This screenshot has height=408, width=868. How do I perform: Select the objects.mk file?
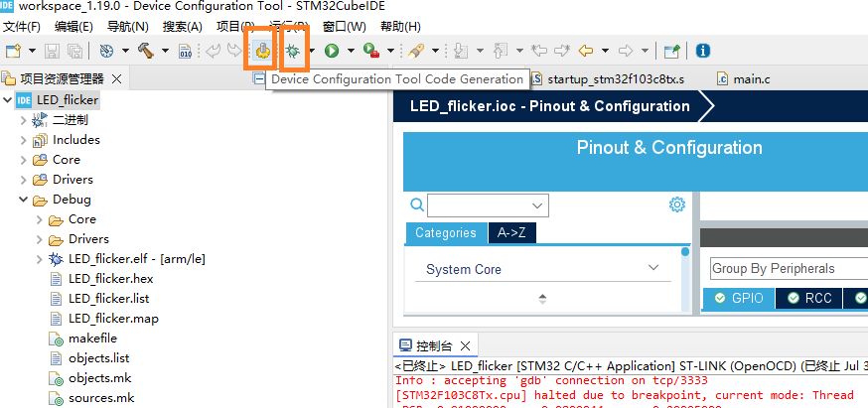click(99, 378)
